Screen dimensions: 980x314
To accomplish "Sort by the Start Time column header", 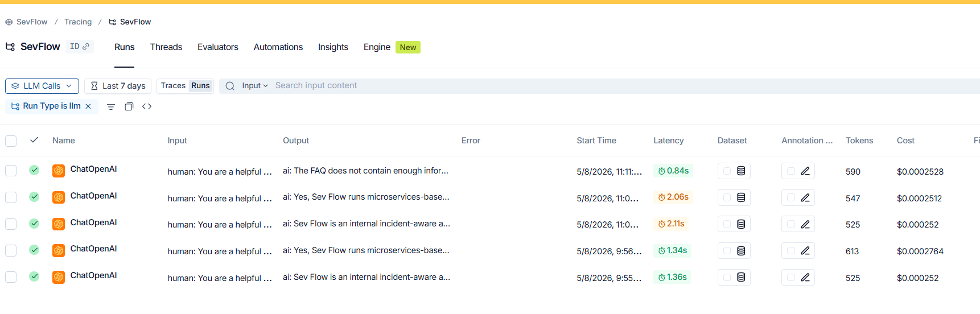I will (x=596, y=141).
